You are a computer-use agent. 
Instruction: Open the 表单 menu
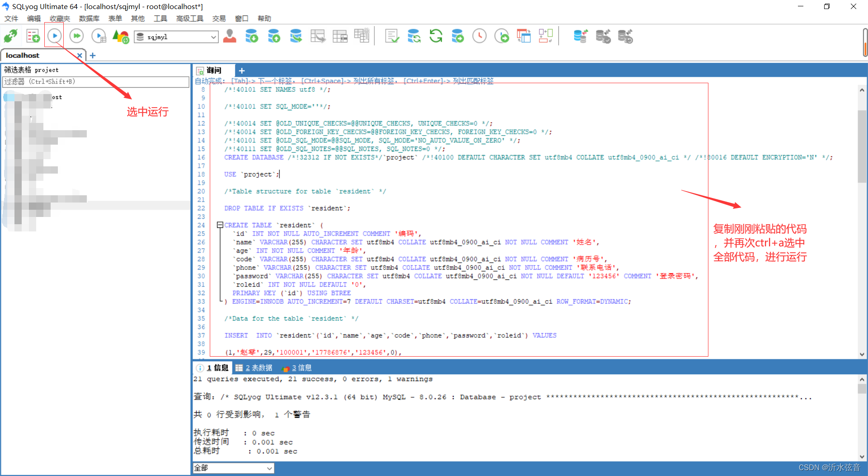(115, 19)
